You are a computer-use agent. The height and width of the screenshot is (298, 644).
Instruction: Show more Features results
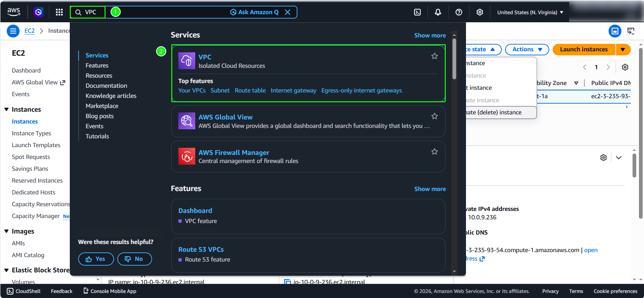click(430, 189)
